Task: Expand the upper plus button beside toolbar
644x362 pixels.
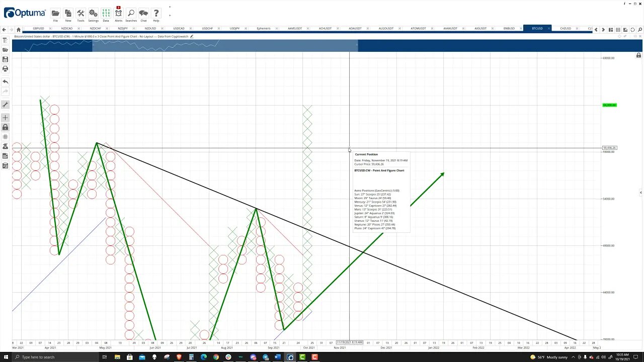Action: [x=170, y=7]
